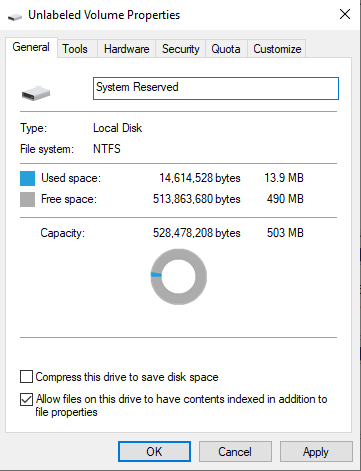
Task: Click the Capacity label text
Action: coord(63,233)
